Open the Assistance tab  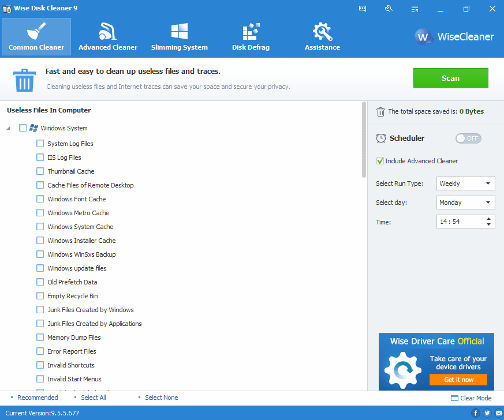tap(322, 36)
